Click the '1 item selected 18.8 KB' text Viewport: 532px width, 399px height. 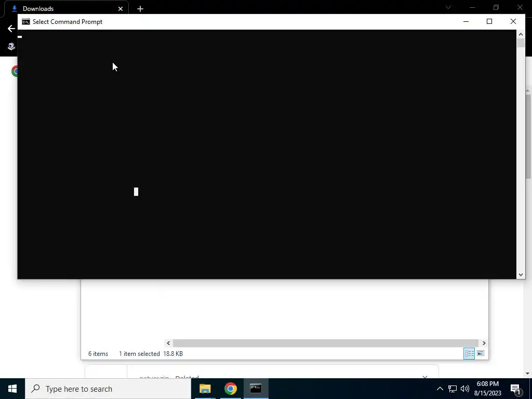click(x=151, y=353)
